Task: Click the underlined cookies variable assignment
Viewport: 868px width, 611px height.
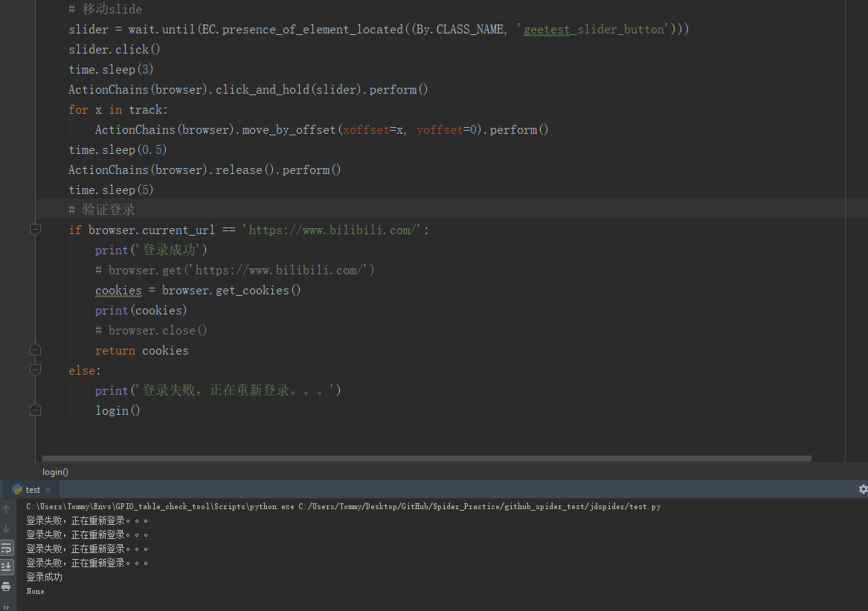Action: coord(118,290)
